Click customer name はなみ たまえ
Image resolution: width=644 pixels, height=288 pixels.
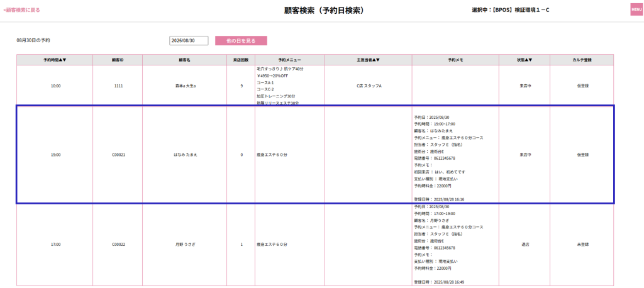pyautogui.click(x=186, y=155)
